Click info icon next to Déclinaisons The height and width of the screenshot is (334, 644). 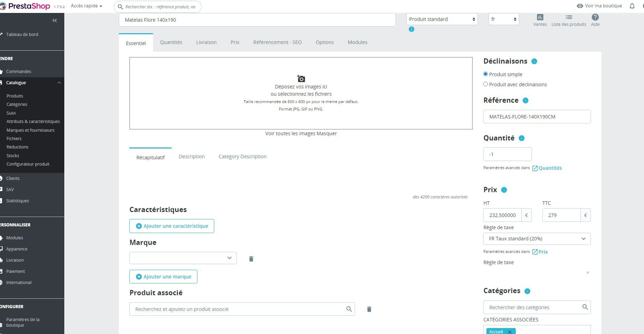click(x=534, y=61)
